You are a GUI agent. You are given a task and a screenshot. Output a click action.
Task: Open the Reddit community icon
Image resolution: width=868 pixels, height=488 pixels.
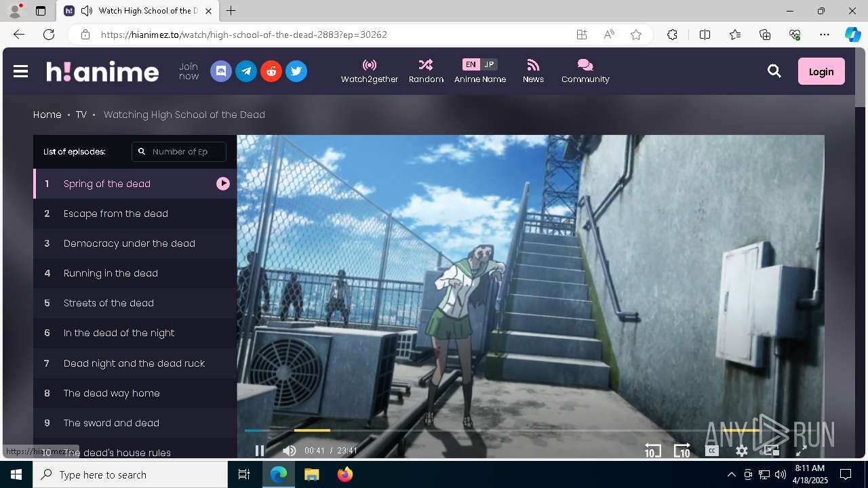271,71
